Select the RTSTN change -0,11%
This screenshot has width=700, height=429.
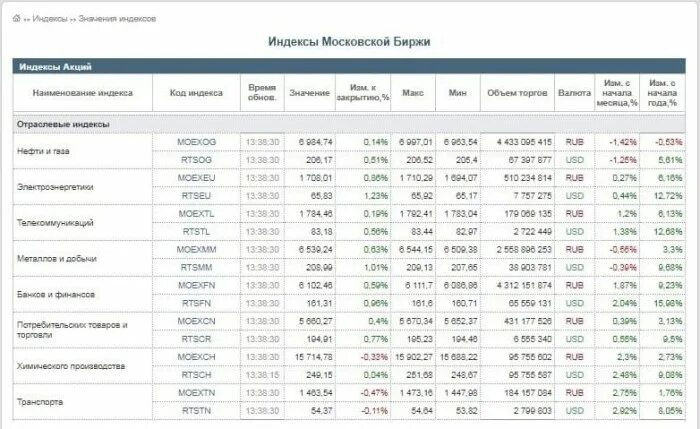pyautogui.click(x=375, y=410)
